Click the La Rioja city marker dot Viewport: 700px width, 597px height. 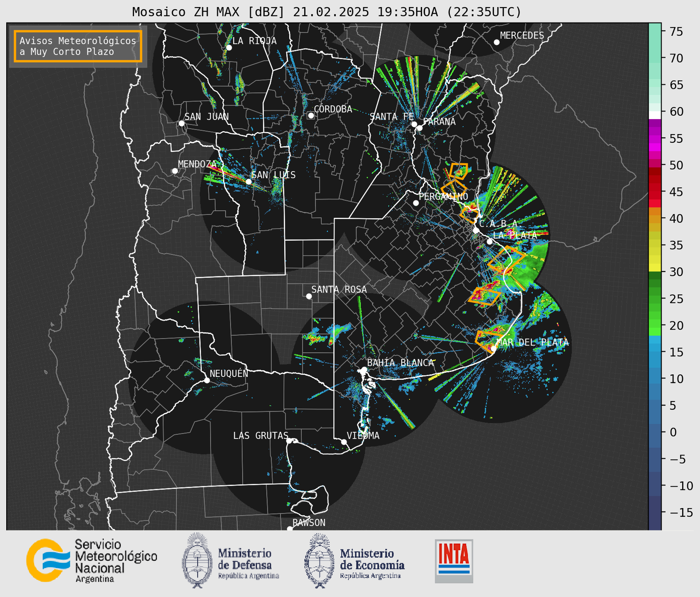[x=229, y=48]
